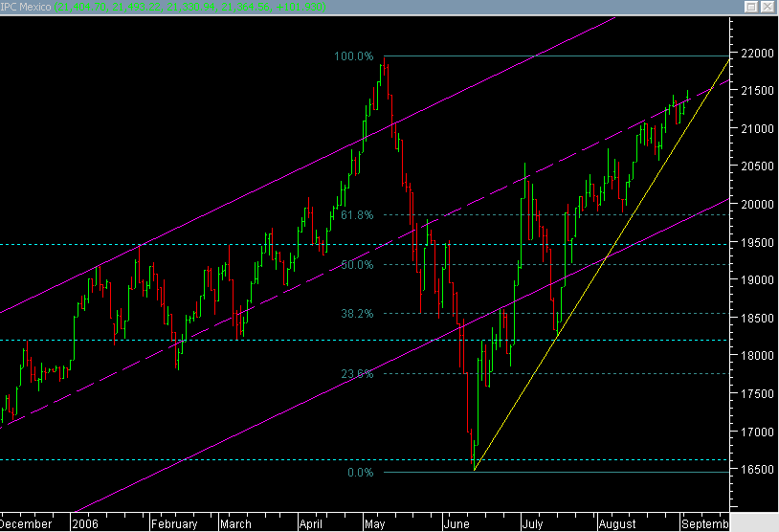Select the 100.0% Fibonacci level label
The height and width of the screenshot is (532, 779).
354,56
